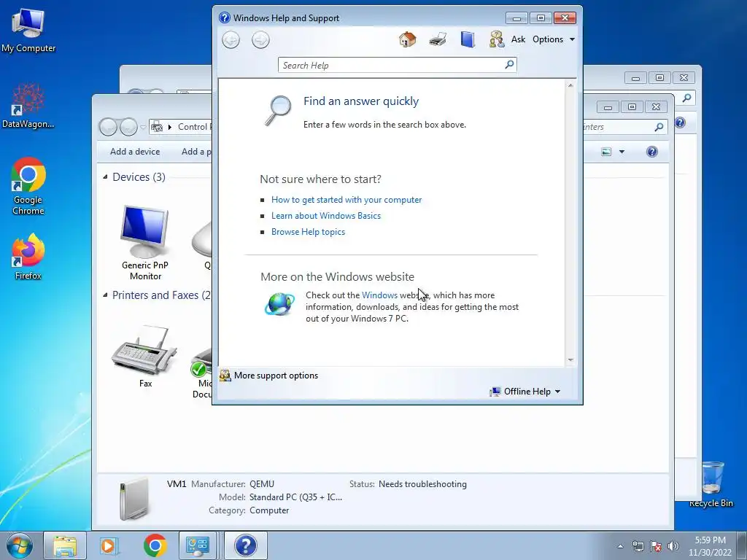
Task: Open How to get started with your computer
Action: (x=347, y=200)
